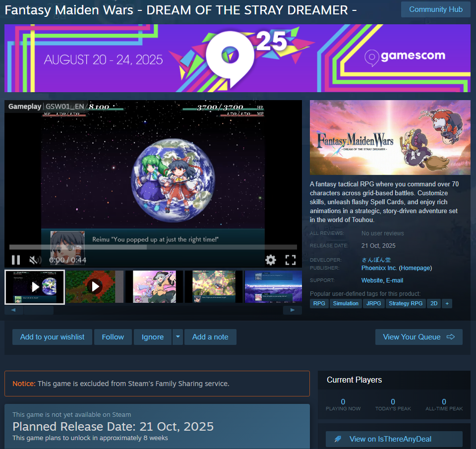The height and width of the screenshot is (449, 476).
Task: View Your Queue
Action: point(418,337)
